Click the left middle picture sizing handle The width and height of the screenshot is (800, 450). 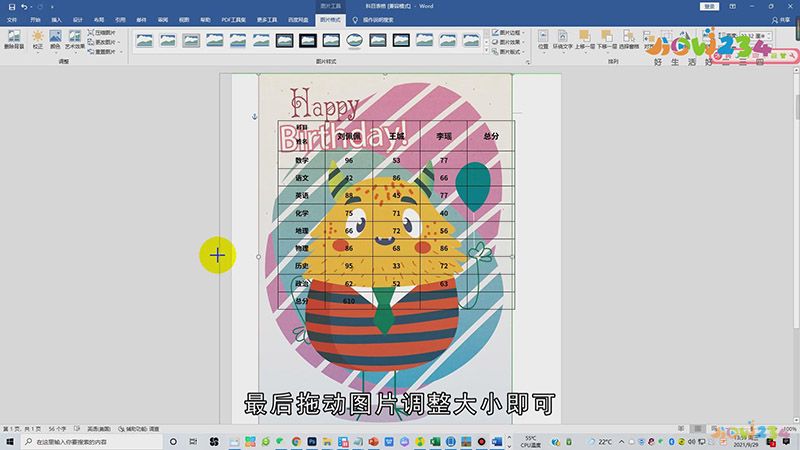[258, 257]
